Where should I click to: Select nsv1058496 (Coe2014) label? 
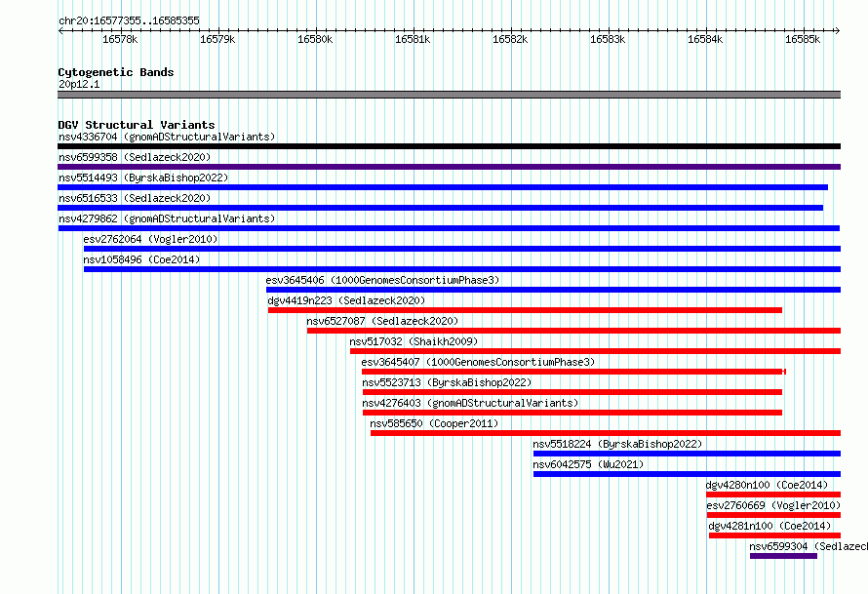(x=141, y=259)
